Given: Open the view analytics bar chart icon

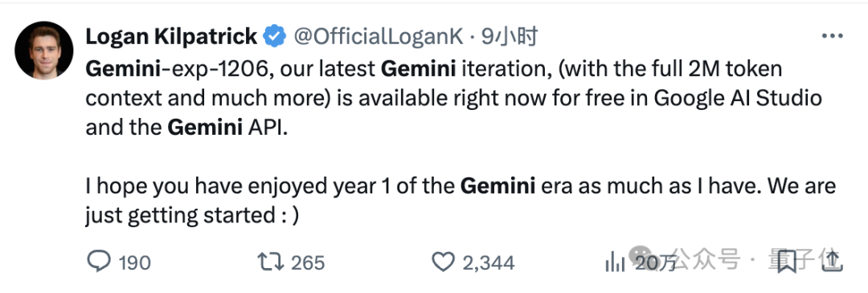Looking at the screenshot, I should coord(615,262).
